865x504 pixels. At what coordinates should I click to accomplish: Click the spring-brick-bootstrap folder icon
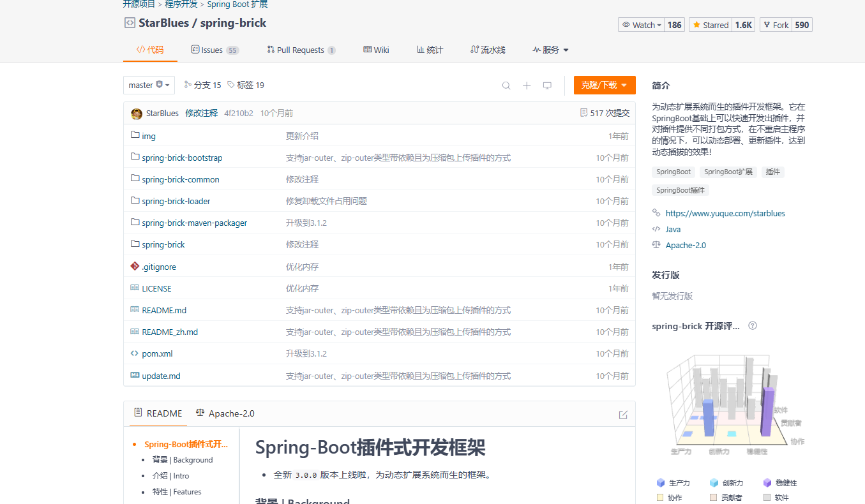[x=135, y=157]
